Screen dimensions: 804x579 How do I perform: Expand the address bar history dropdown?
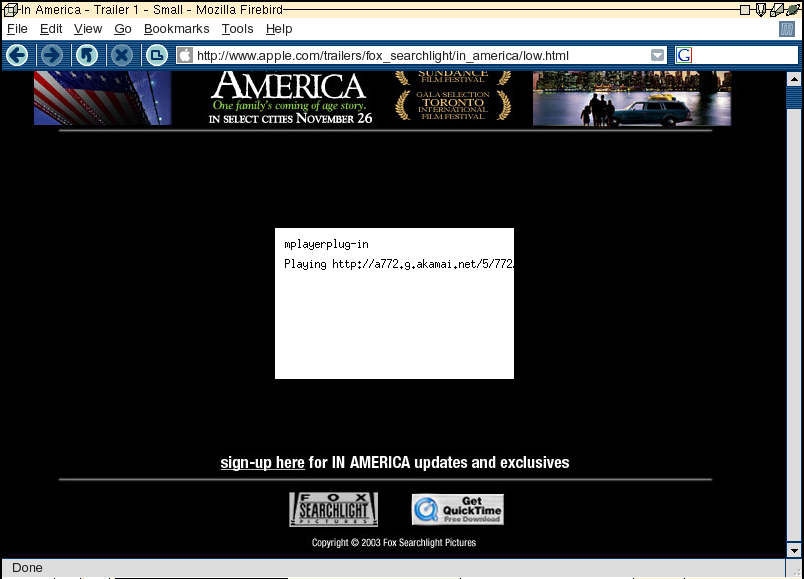tap(657, 55)
